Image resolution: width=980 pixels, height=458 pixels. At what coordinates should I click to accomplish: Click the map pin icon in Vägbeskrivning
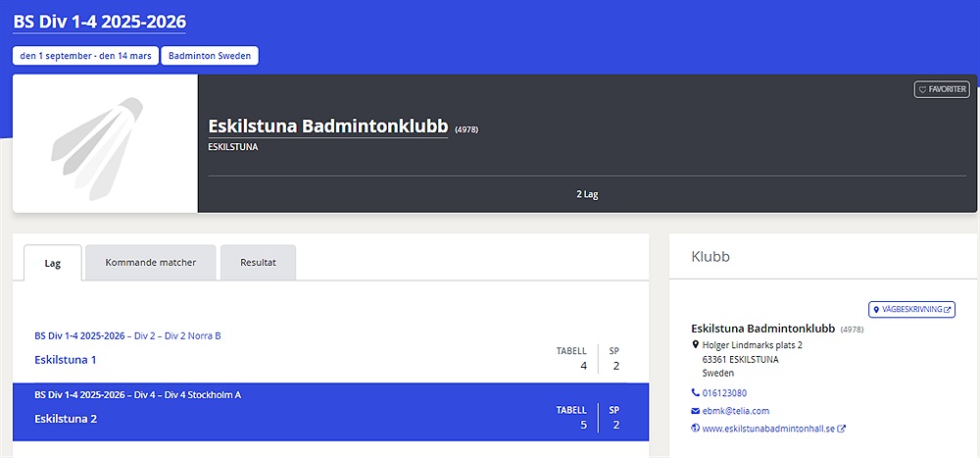(x=876, y=310)
